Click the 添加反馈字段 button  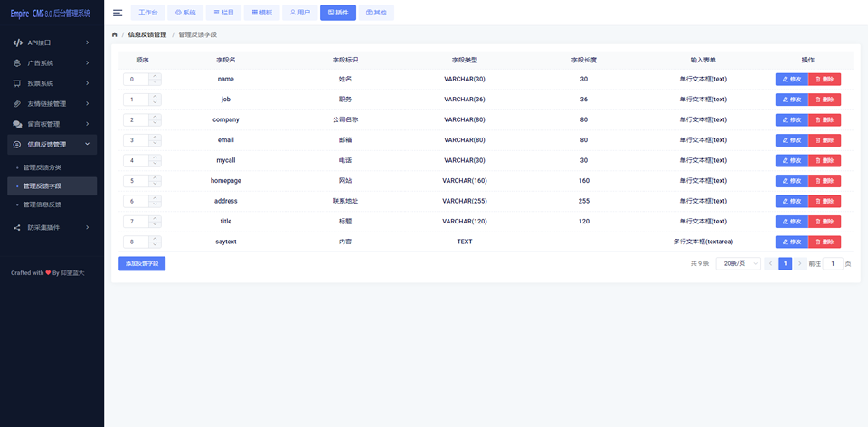[x=142, y=263]
